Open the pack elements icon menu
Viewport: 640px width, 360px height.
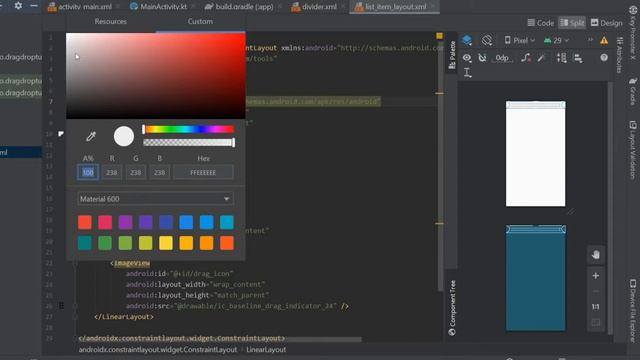pos(562,58)
